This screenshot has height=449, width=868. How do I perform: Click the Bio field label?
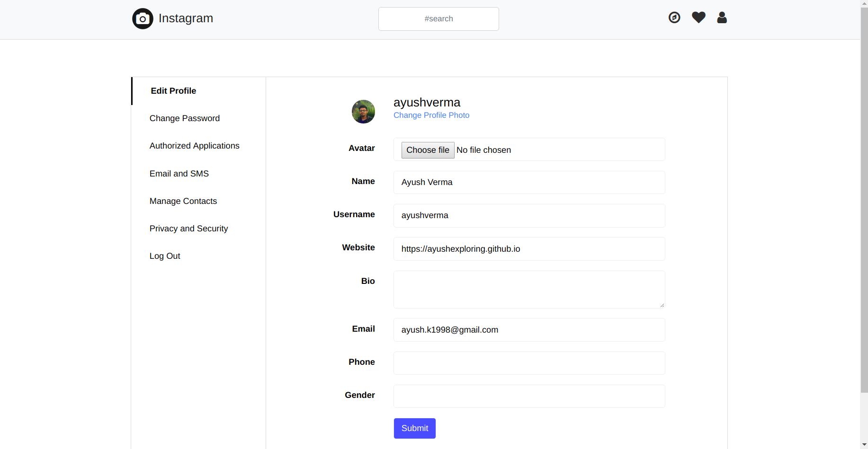coord(368,281)
